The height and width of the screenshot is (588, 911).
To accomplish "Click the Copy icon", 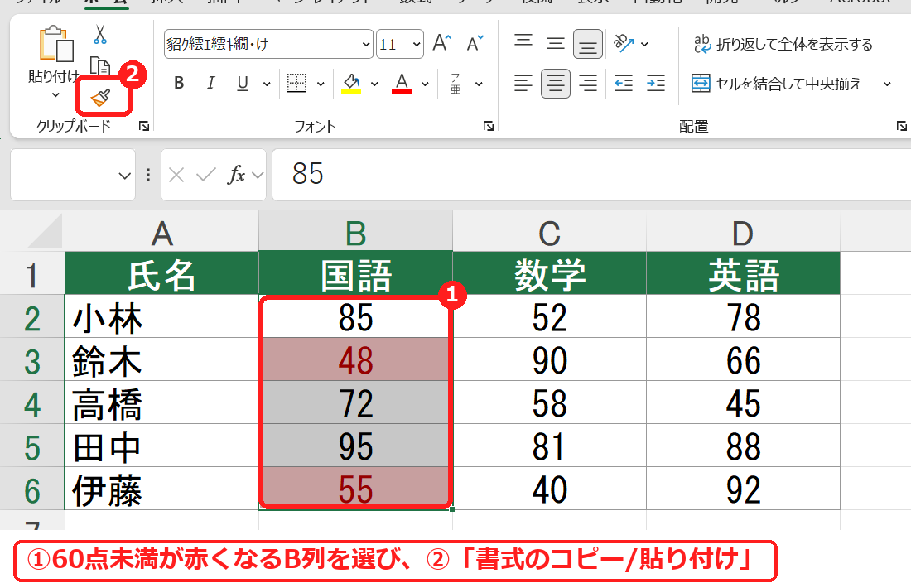I will coord(100,65).
